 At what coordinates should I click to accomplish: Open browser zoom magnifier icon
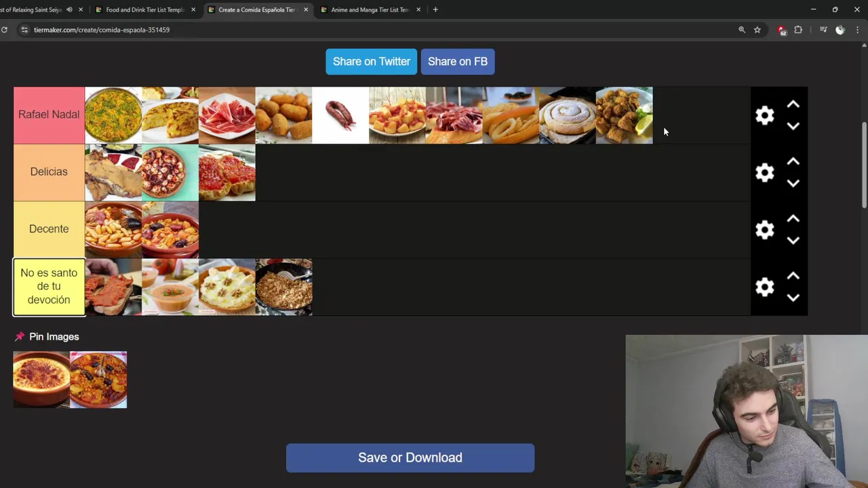tap(742, 30)
